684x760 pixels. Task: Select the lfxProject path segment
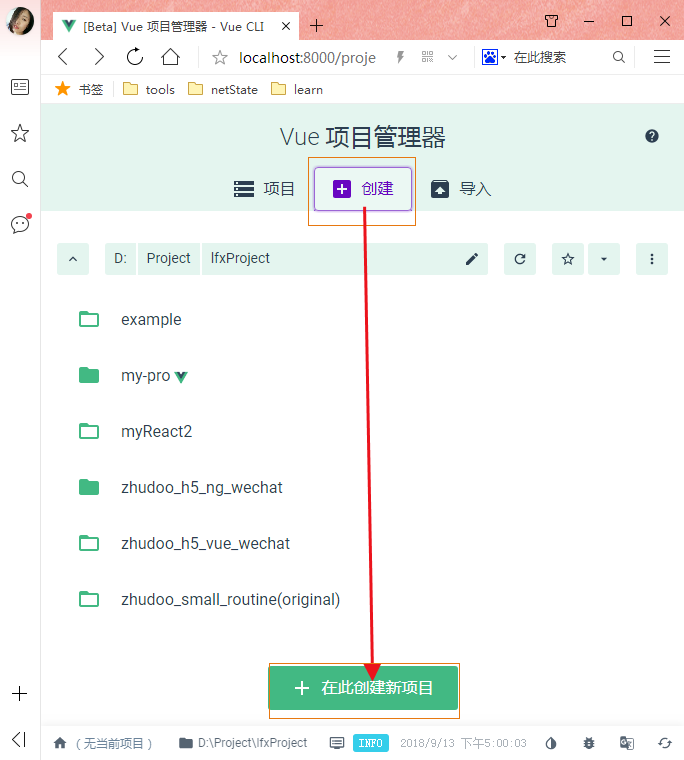coord(240,259)
